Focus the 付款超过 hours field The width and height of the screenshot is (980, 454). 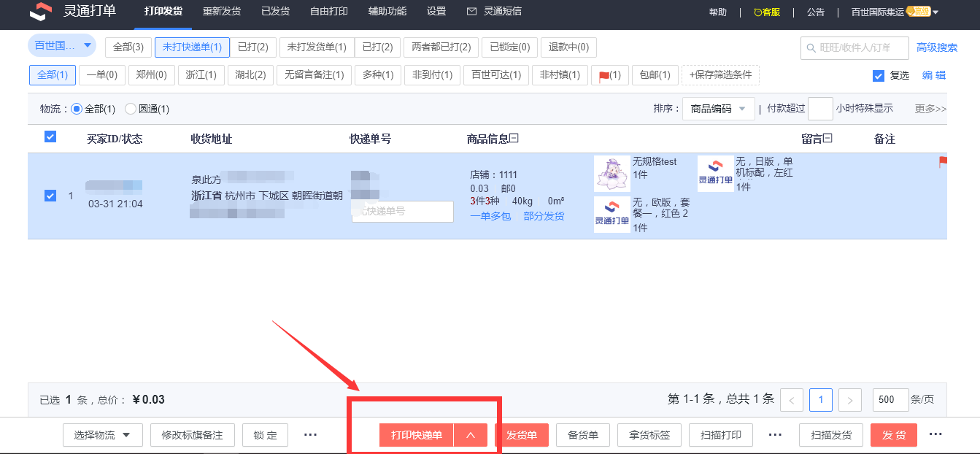(x=820, y=109)
